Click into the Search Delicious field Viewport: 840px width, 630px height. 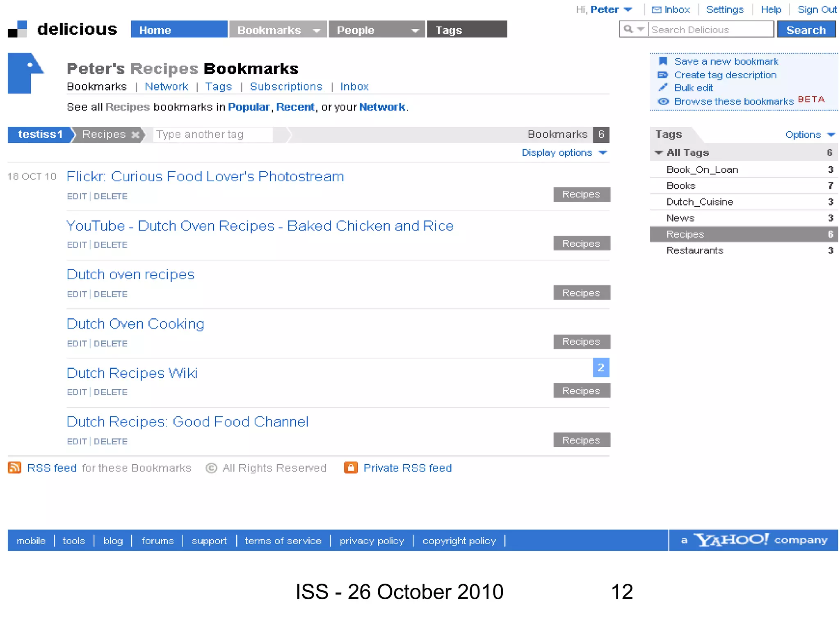[x=710, y=30]
